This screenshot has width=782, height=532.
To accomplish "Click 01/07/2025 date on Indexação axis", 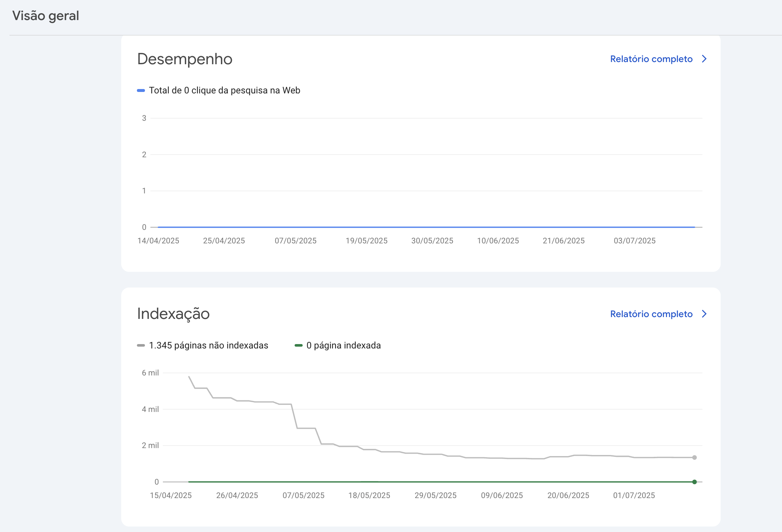I will point(634,496).
